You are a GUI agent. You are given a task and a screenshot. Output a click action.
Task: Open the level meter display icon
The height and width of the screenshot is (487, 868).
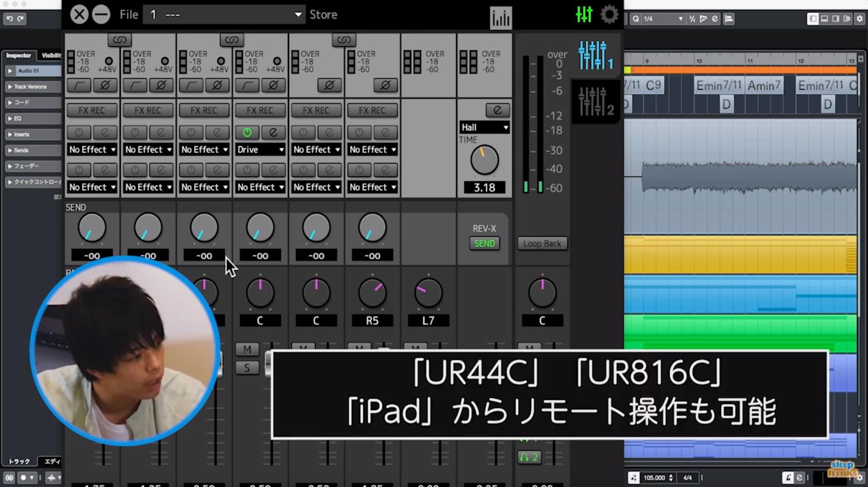click(501, 18)
